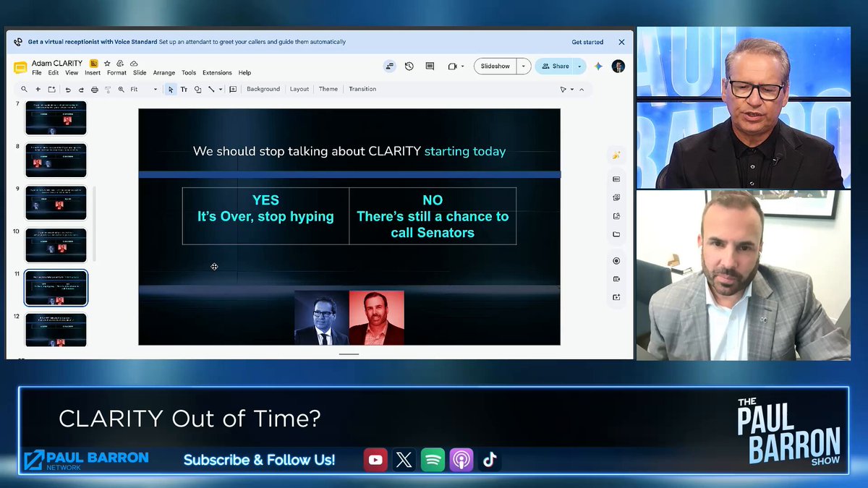The width and height of the screenshot is (868, 488).
Task: Select the shape insert tool
Action: tap(197, 90)
